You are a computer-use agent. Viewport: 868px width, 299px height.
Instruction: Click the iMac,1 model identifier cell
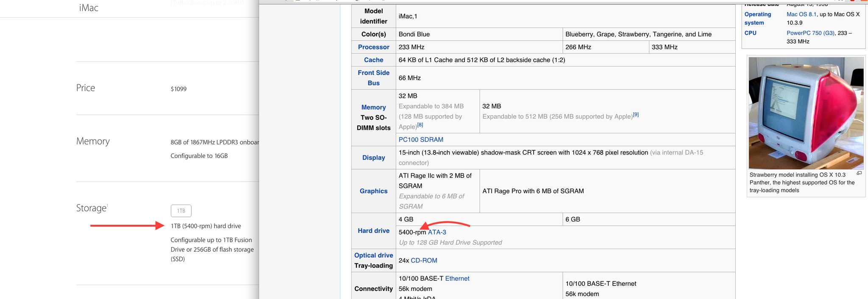[x=565, y=16]
